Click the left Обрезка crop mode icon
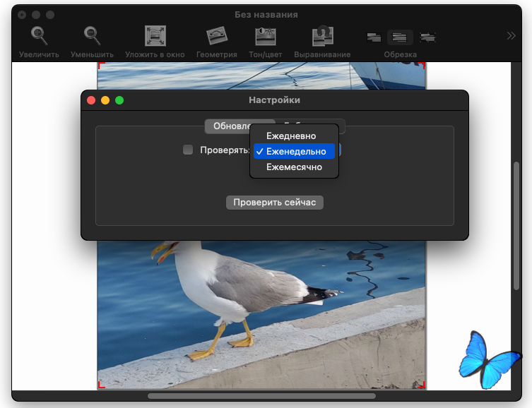Image resolution: width=532 pixels, height=408 pixels. point(374,37)
